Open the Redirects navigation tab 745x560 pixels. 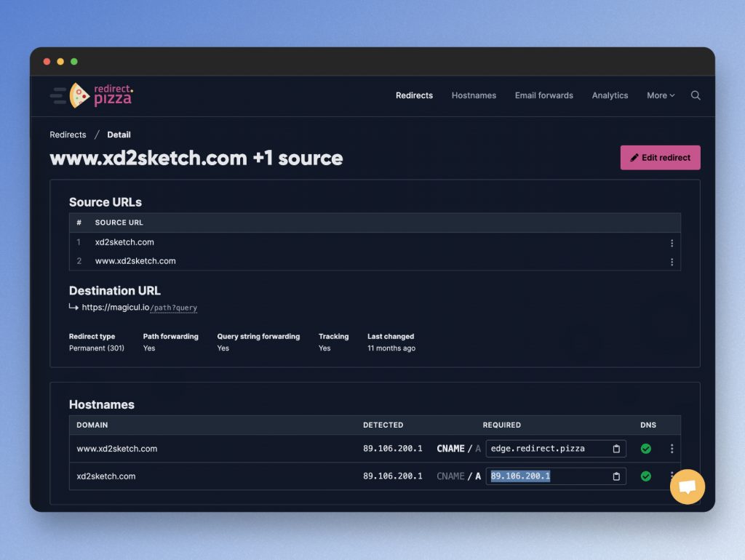point(414,95)
